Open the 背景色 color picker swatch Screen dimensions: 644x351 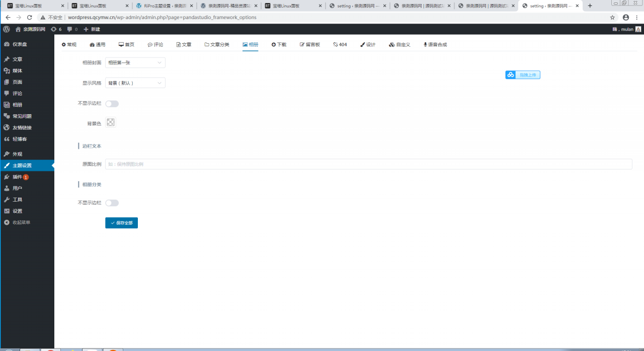click(111, 122)
